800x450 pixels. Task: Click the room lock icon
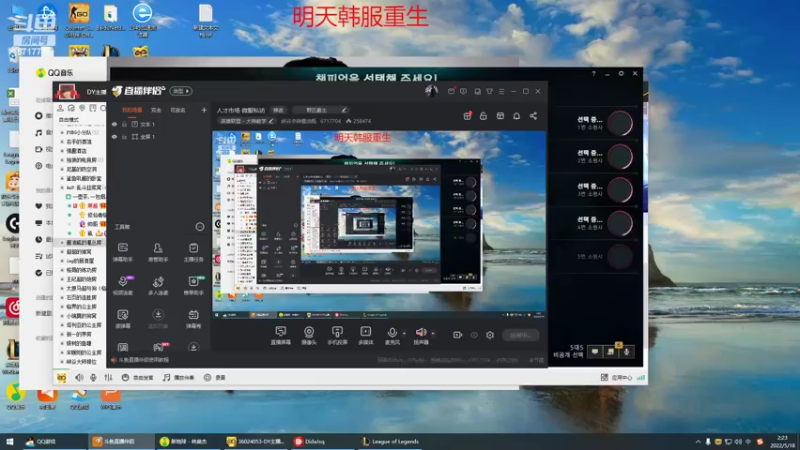[x=483, y=116]
